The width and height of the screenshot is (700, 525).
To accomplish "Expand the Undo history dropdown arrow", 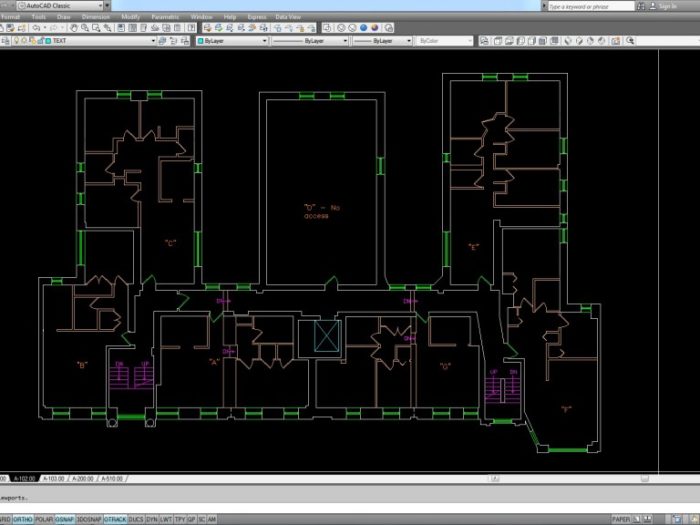I will tap(45, 28).
